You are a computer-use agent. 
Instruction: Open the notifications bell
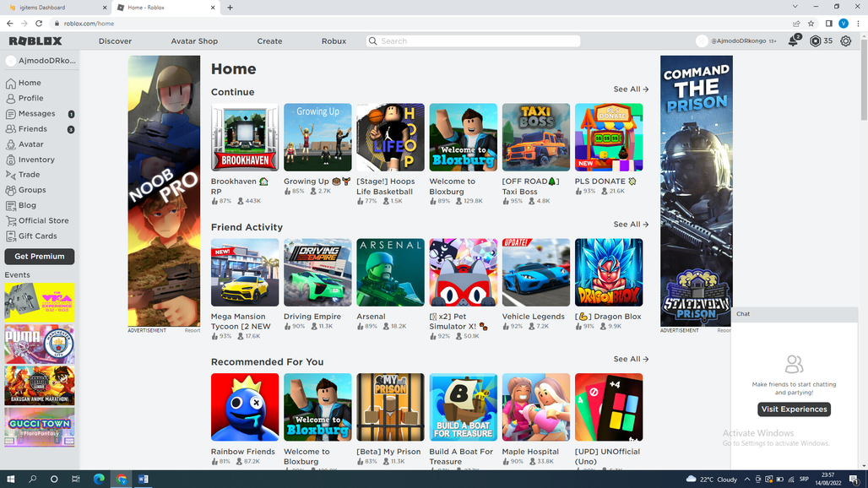pos(794,41)
